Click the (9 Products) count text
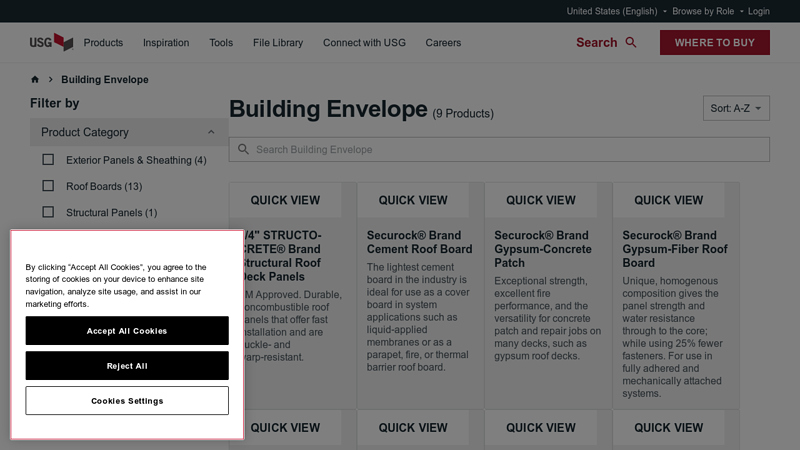 click(463, 113)
